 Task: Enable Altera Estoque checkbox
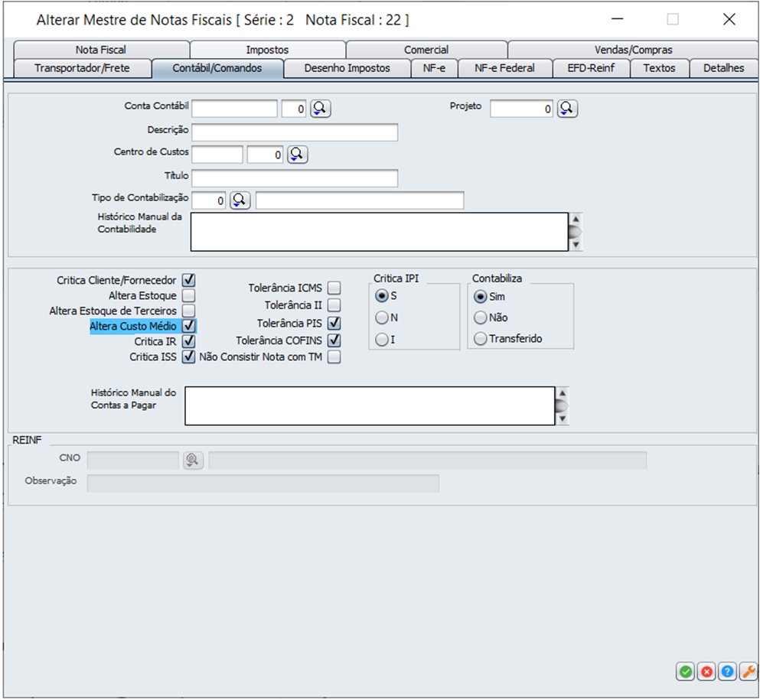(x=188, y=295)
